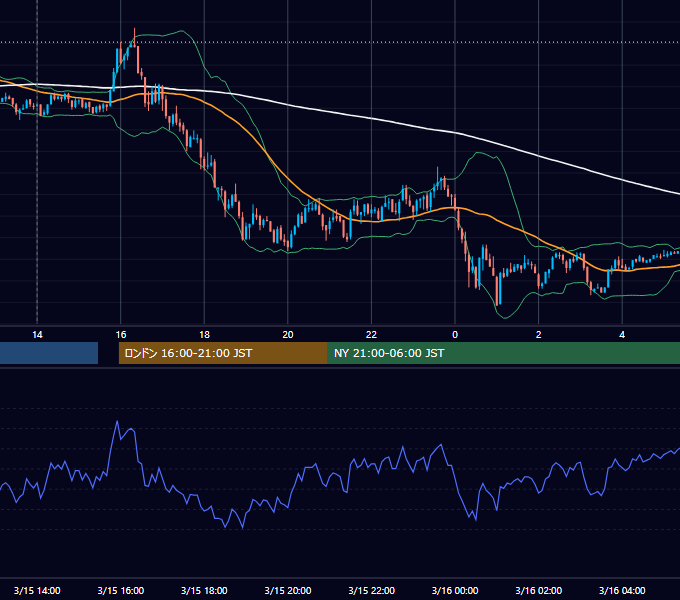
Task: Click the 3/15 20:00 date label
Action: point(288,590)
